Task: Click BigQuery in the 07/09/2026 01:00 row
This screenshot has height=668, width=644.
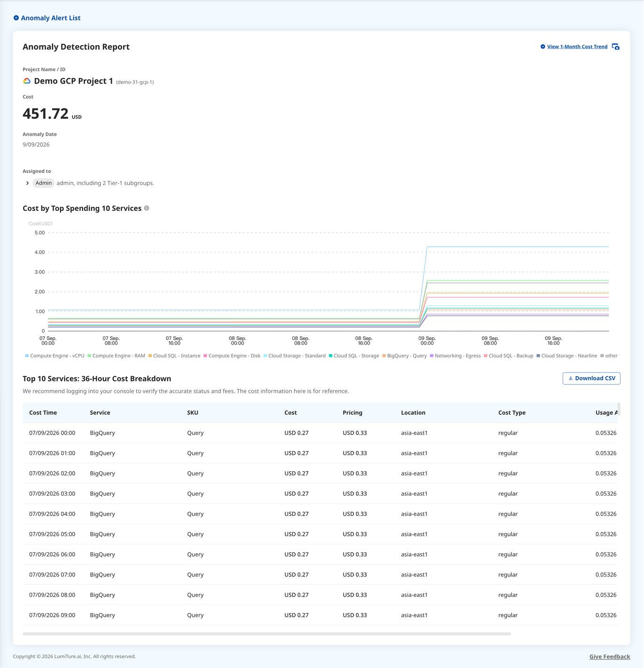Action: (x=102, y=453)
